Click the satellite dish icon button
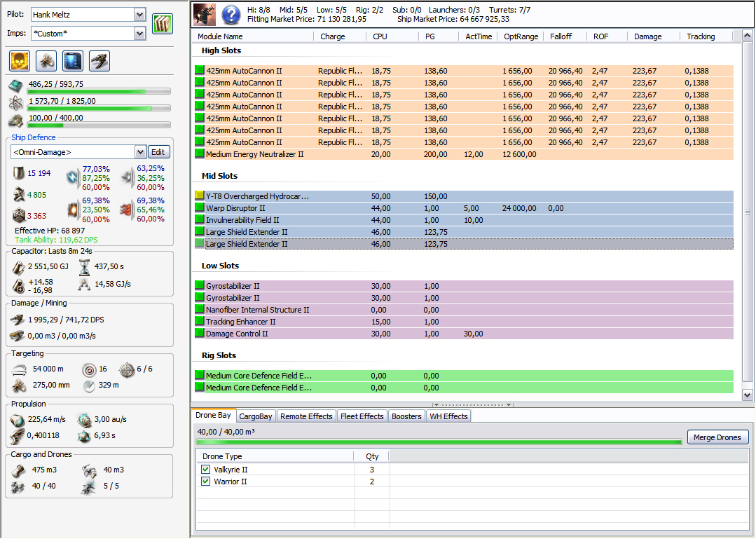The width and height of the screenshot is (756, 539). pyautogui.click(x=46, y=61)
